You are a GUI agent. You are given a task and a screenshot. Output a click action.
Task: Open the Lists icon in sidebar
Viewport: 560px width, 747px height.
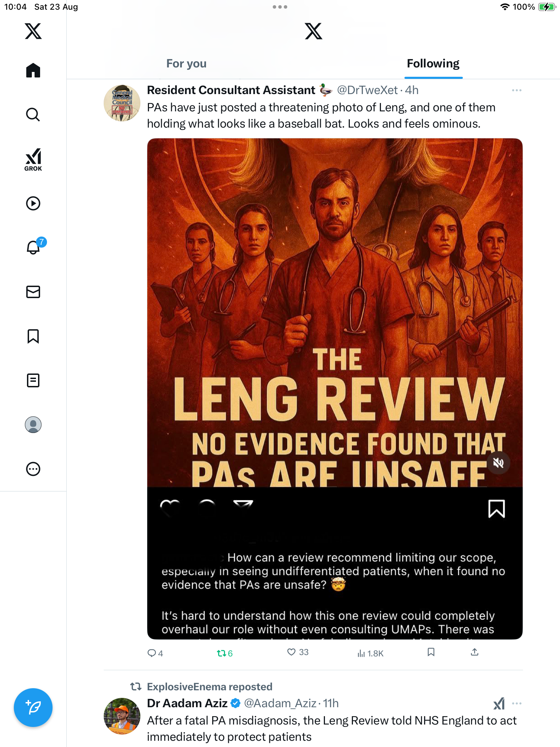point(33,380)
